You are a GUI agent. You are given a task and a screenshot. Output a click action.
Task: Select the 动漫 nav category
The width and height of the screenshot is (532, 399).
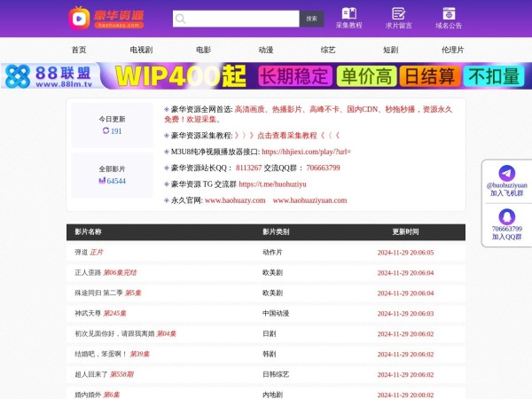point(265,50)
